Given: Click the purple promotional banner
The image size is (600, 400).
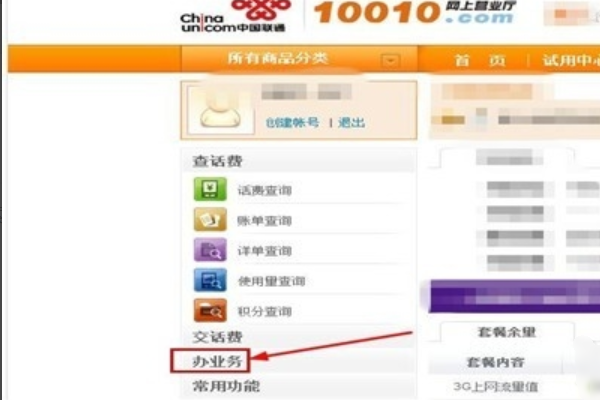Looking at the screenshot, I should click(514, 296).
